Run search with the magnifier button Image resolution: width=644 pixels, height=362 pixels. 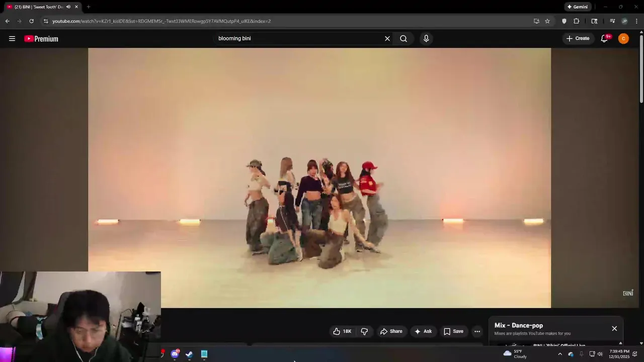(x=404, y=39)
